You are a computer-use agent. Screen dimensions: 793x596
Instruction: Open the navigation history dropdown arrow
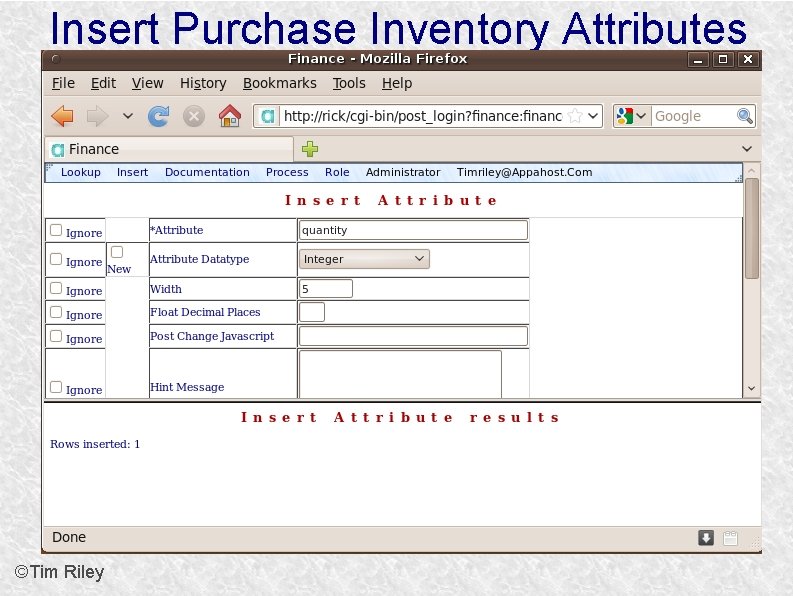128,116
